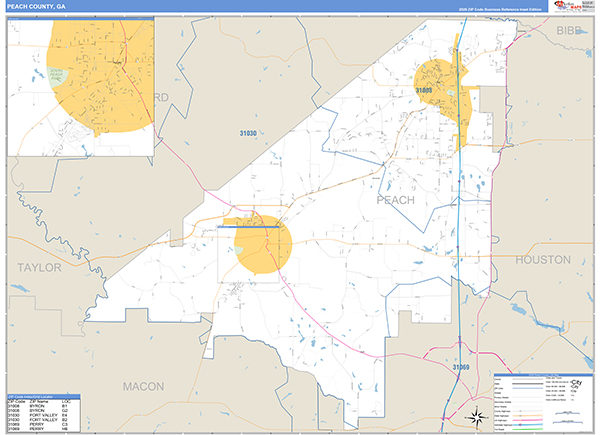Viewport: 600px width, 435px height.
Task: Click the compass rose symbol
Action: click(476, 417)
